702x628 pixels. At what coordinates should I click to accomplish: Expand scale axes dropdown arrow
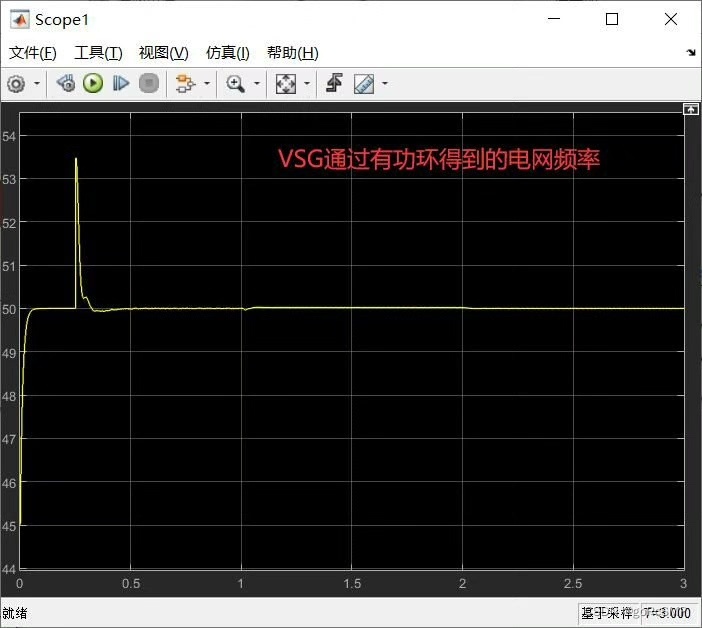tap(307, 84)
